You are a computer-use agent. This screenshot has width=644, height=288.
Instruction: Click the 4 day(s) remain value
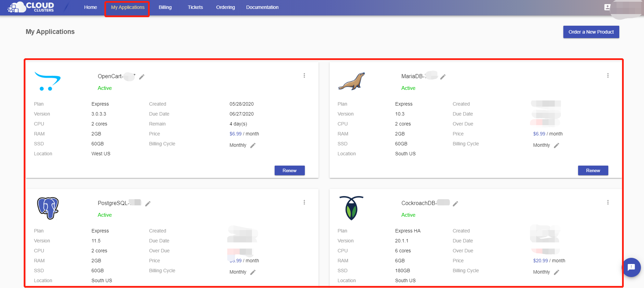point(238,124)
